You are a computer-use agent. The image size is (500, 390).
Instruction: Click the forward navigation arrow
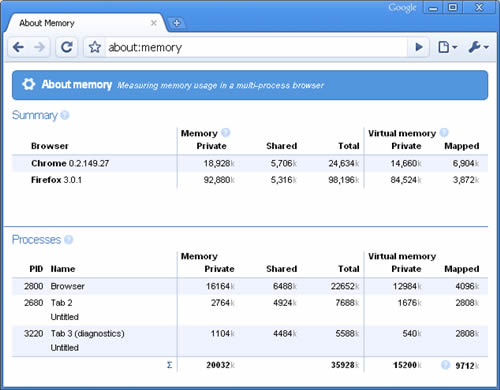click(40, 47)
